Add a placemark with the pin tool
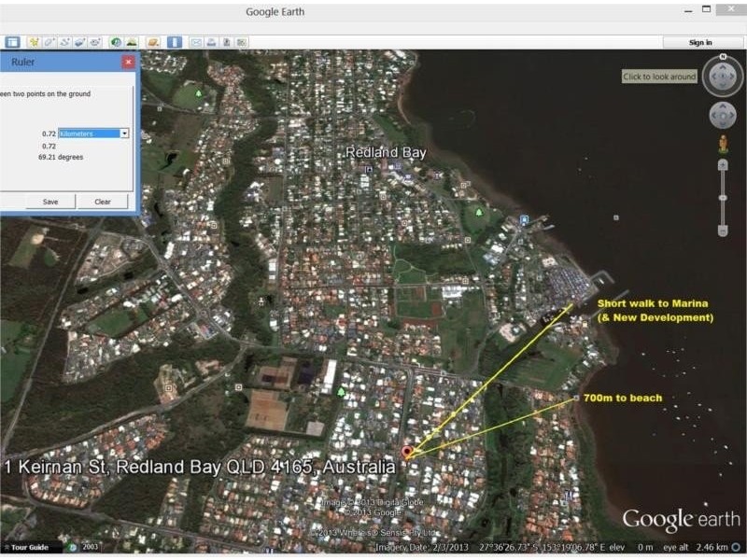Viewport: 747px width, 560px height. coord(34,42)
